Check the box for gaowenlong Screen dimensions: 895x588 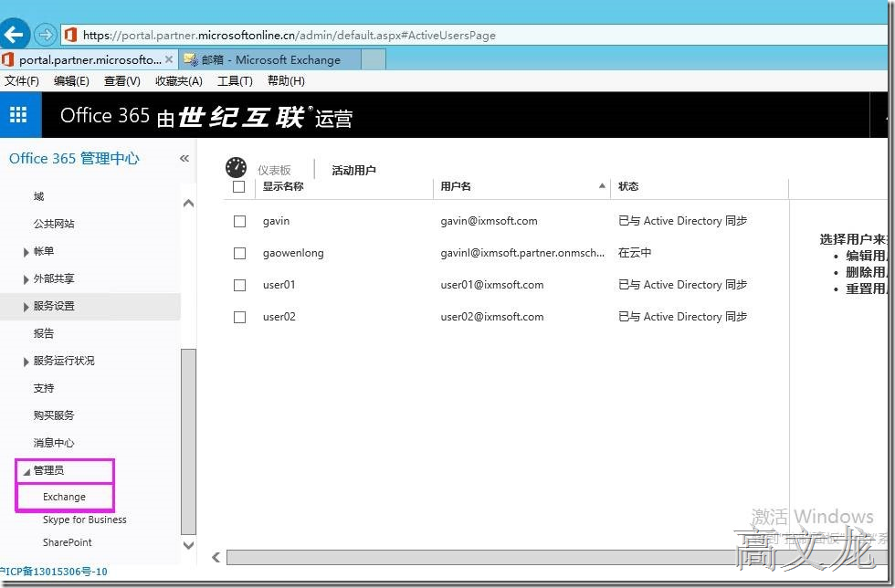pyautogui.click(x=239, y=253)
